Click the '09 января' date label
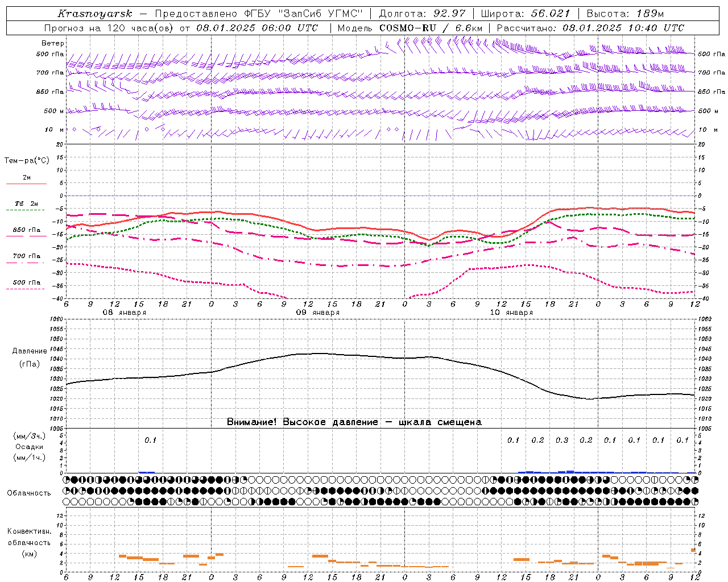Viewport: 728px width, 582px height. 318,313
